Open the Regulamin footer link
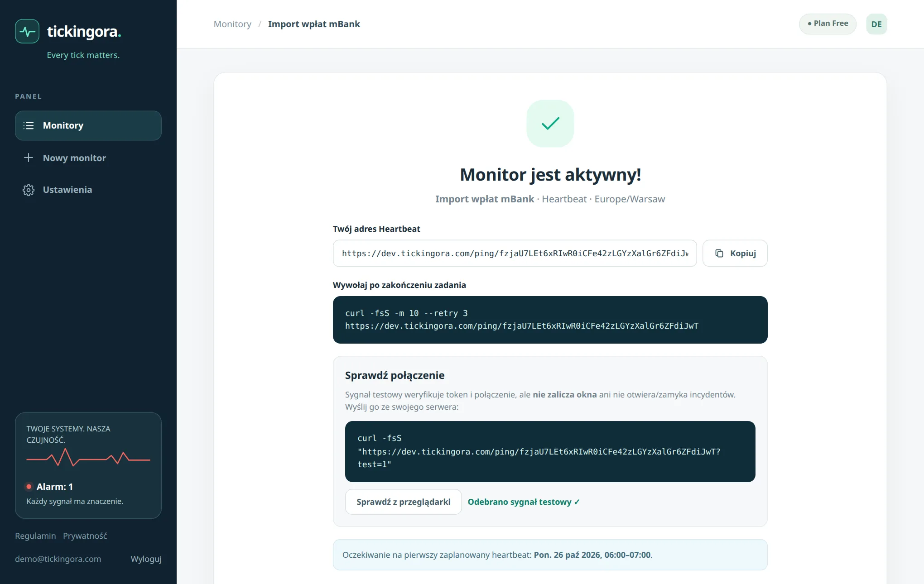 (35, 536)
